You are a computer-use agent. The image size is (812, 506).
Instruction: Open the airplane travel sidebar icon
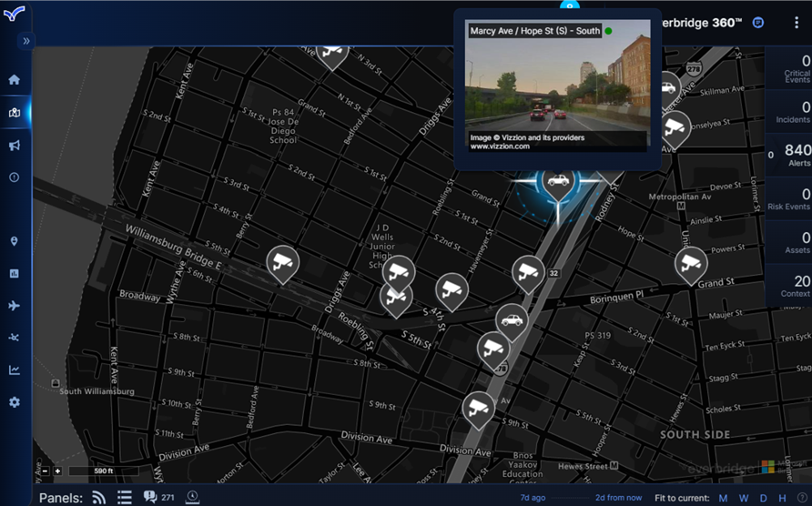coord(14,306)
